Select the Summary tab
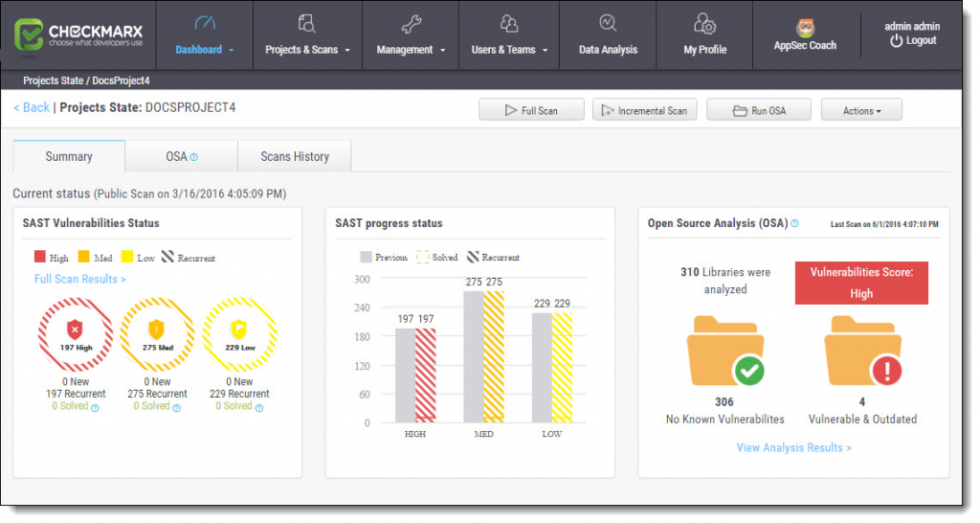 [x=69, y=156]
